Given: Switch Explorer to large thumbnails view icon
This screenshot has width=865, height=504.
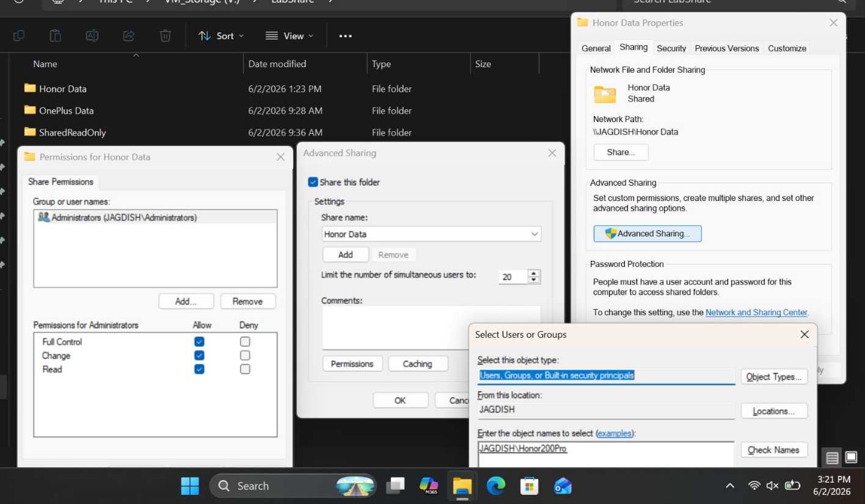Looking at the screenshot, I should (x=851, y=457).
